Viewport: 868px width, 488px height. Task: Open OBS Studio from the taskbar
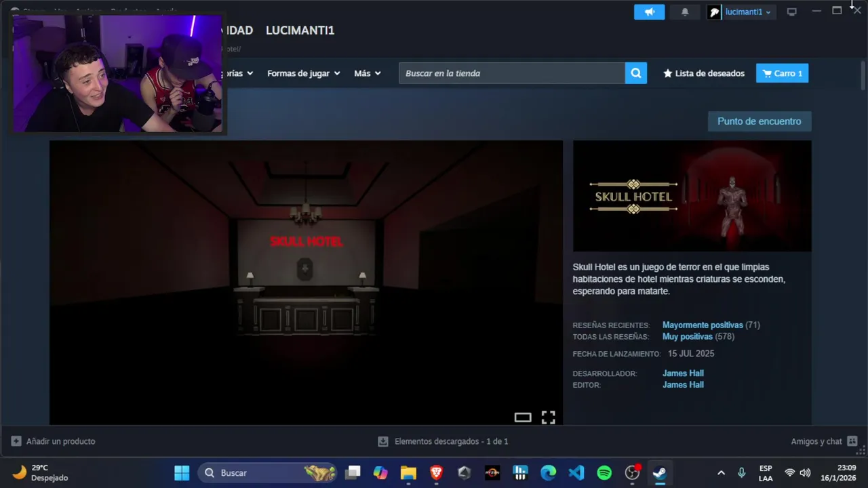(x=632, y=473)
